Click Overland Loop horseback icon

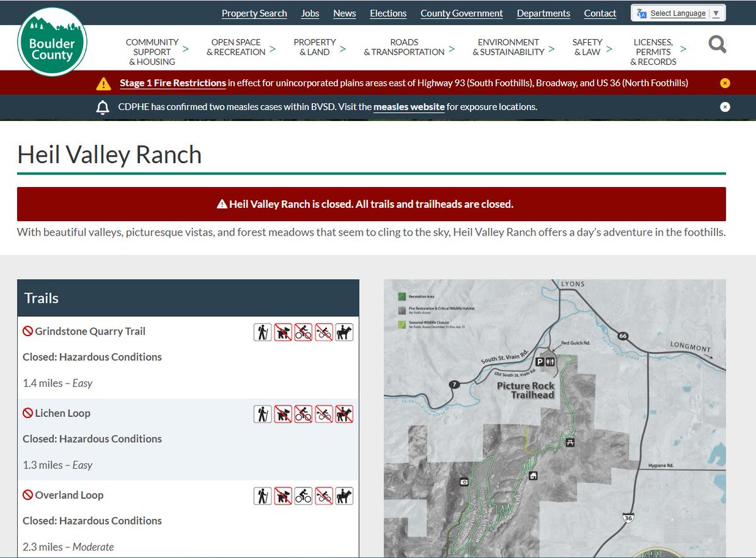click(344, 496)
